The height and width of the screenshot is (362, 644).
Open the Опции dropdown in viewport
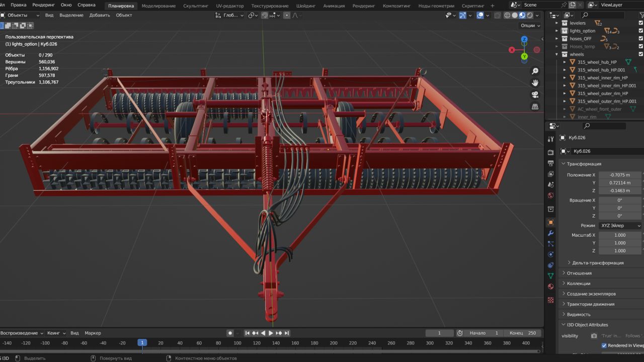[530, 26]
